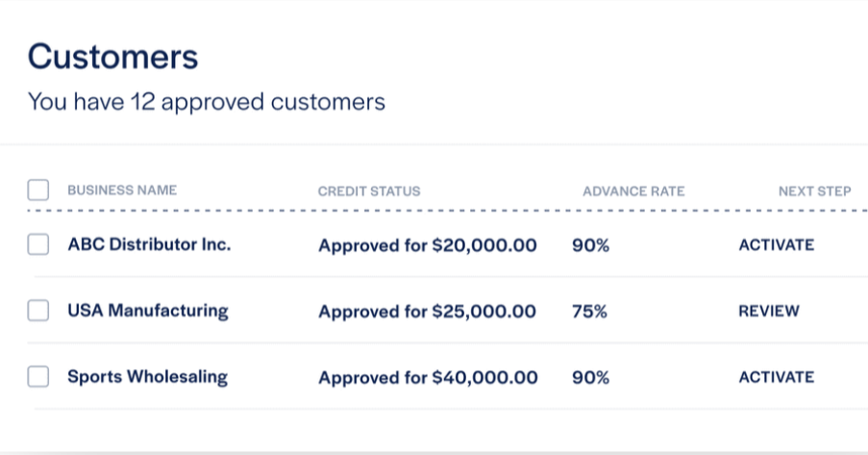
Task: Click the 12 approved customers subtitle
Action: [206, 101]
